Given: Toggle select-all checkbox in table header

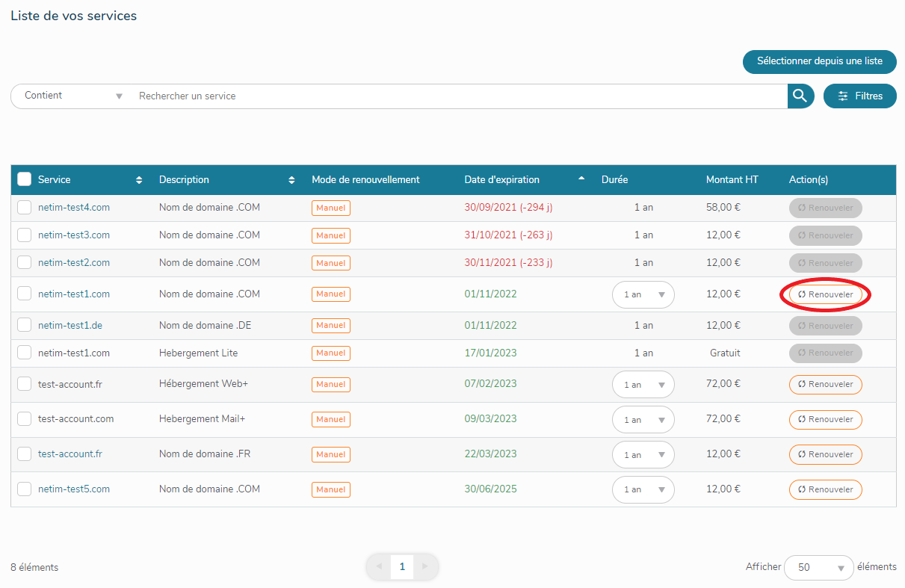Looking at the screenshot, I should (x=25, y=179).
